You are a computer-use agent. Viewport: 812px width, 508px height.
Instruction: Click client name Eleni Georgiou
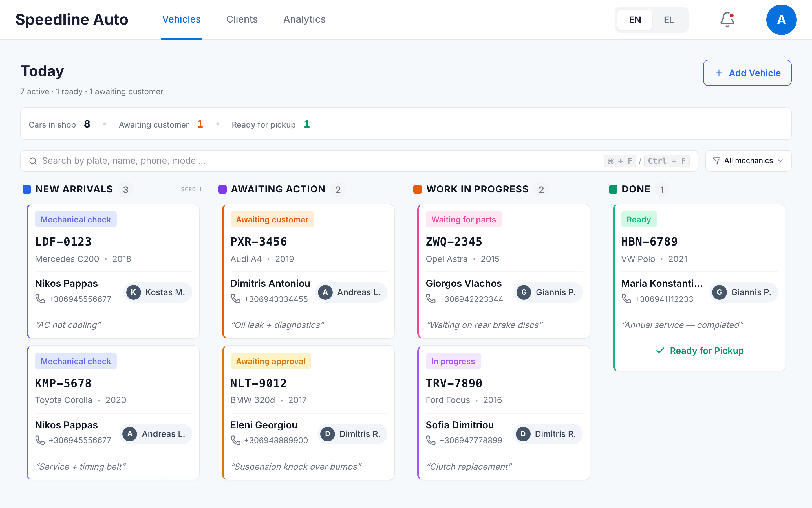pos(264,425)
